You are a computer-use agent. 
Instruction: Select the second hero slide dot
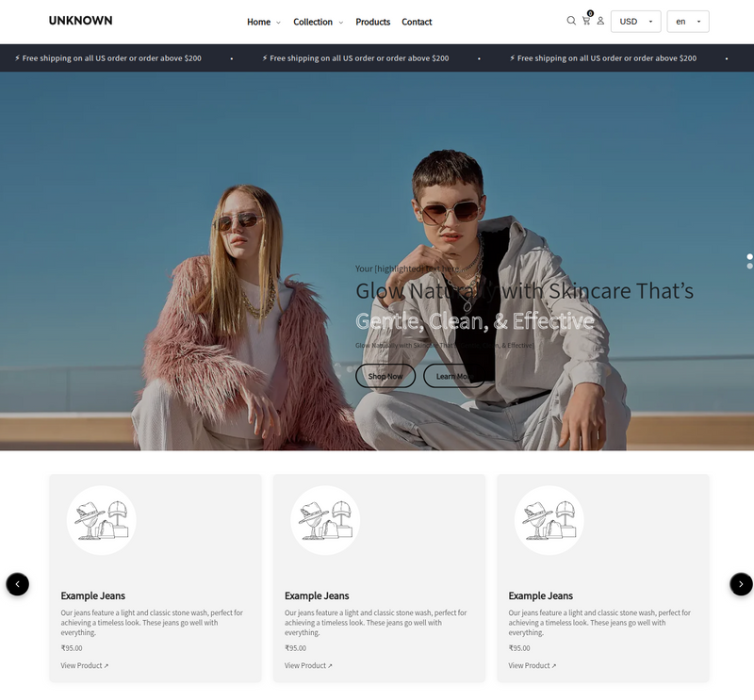click(x=750, y=267)
